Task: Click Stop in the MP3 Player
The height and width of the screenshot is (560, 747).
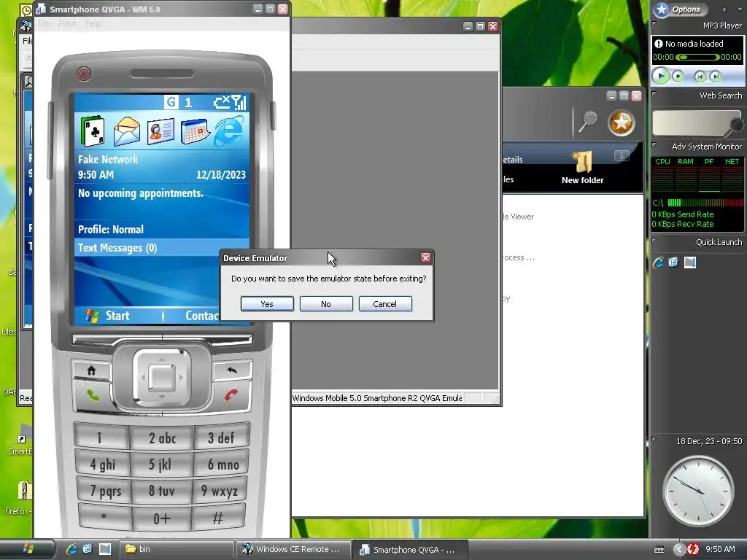Action: [x=678, y=76]
